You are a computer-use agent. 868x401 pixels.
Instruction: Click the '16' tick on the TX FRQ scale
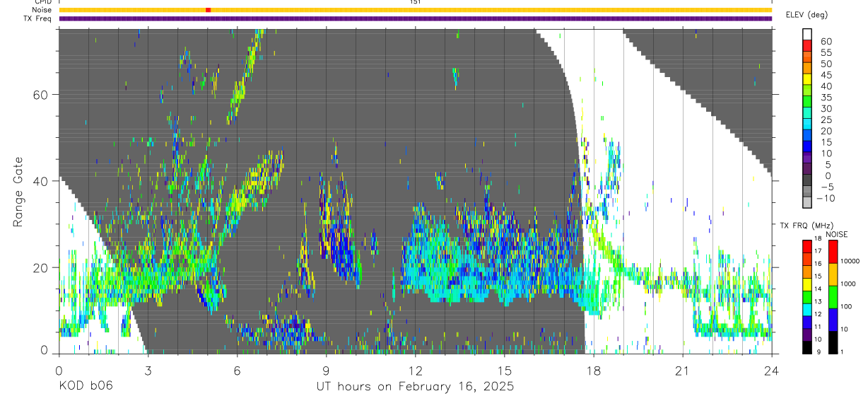pyautogui.click(x=818, y=264)
